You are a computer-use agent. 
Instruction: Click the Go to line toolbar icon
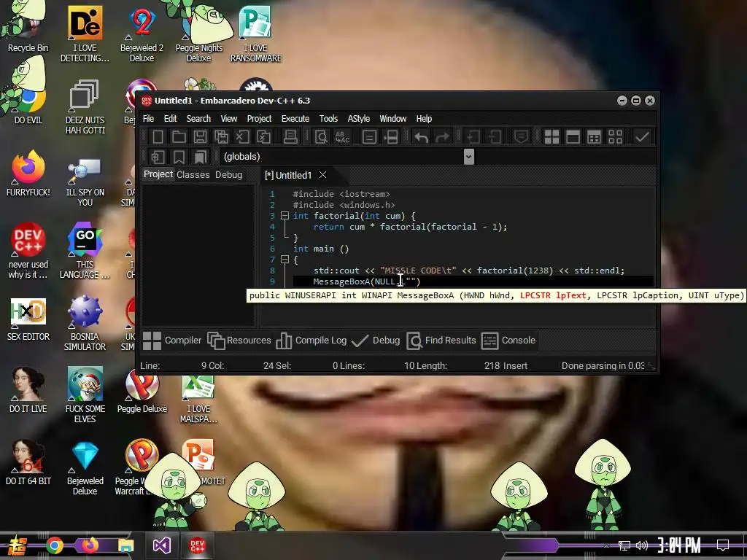[391, 137]
